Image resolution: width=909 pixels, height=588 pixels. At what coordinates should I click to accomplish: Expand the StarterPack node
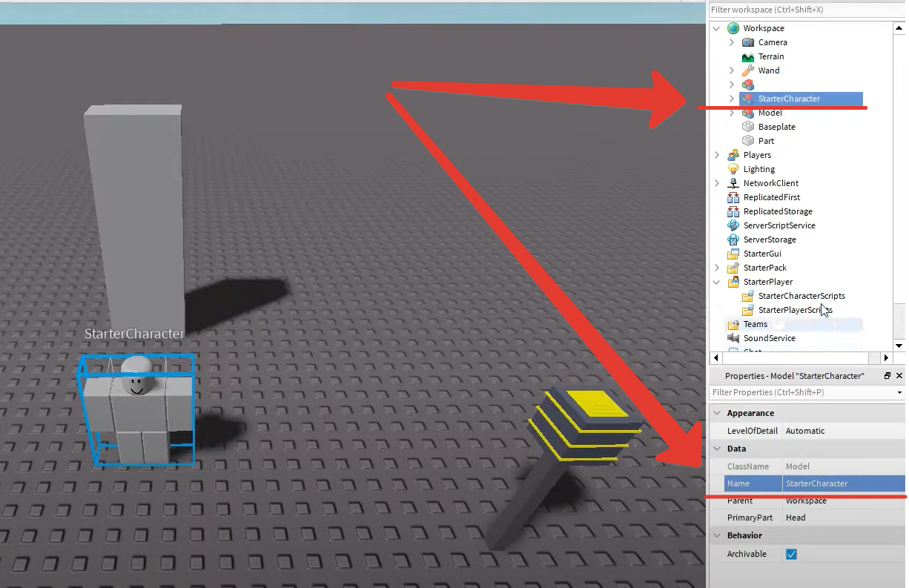[716, 268]
